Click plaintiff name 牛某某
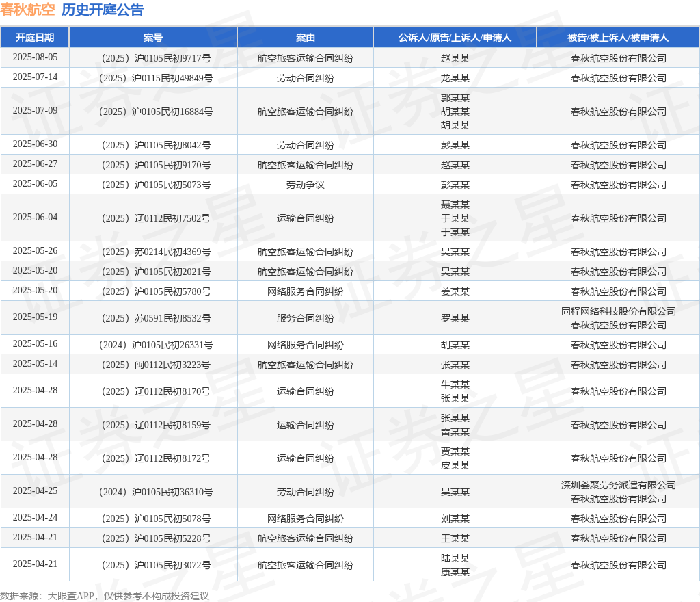Image resolution: width=700 pixels, height=602 pixels. (x=455, y=384)
